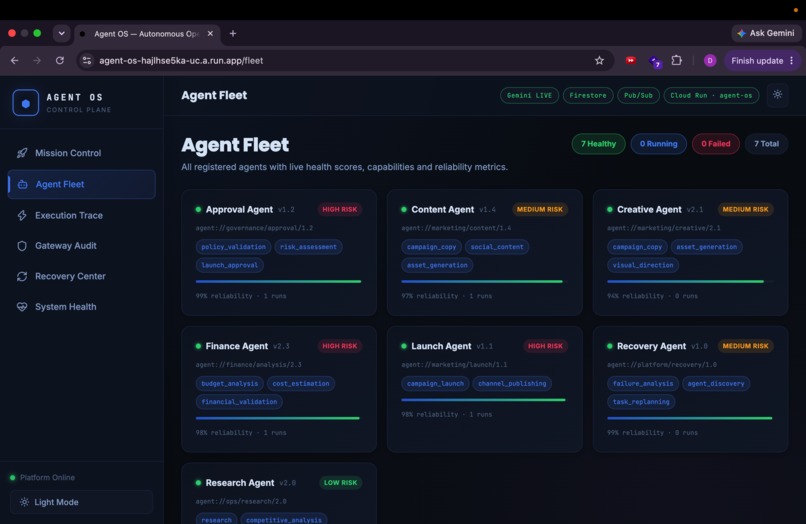Click the Gemini LIVE status badge
The image size is (806, 524).
click(529, 95)
